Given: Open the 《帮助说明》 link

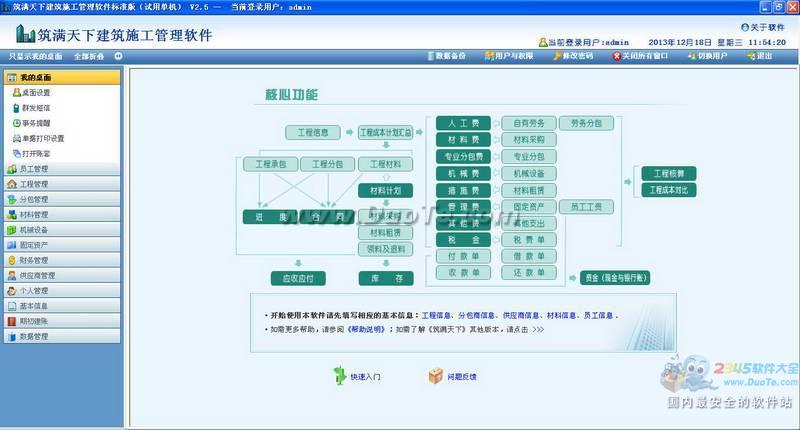Looking at the screenshot, I should pos(366,330).
